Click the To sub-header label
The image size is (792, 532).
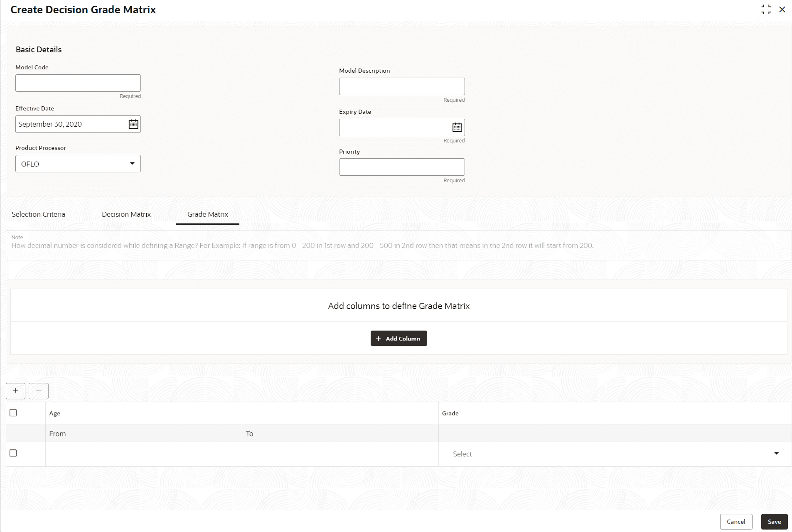(x=249, y=434)
